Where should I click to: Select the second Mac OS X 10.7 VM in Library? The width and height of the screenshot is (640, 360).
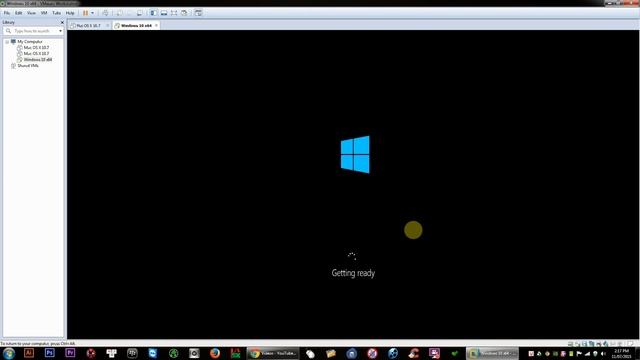36,53
